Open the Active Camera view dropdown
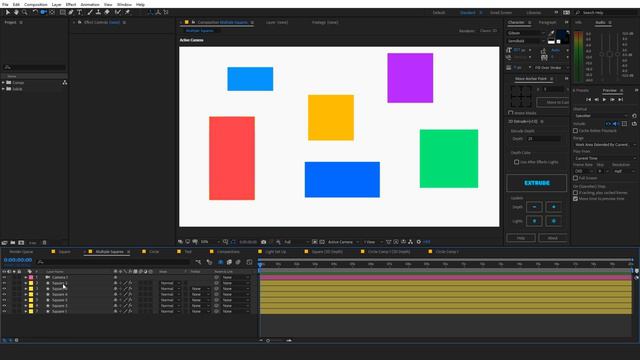Image resolution: width=640 pixels, height=360 pixels. coord(343,242)
